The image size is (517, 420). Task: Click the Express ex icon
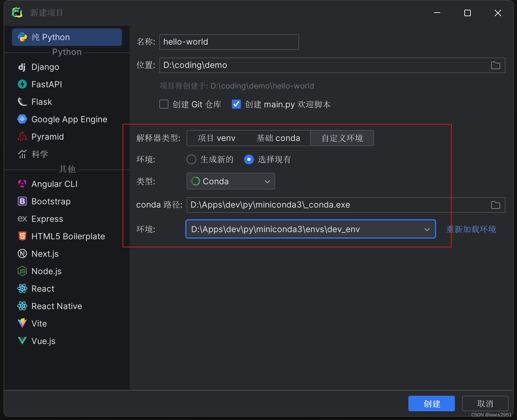[x=22, y=219]
